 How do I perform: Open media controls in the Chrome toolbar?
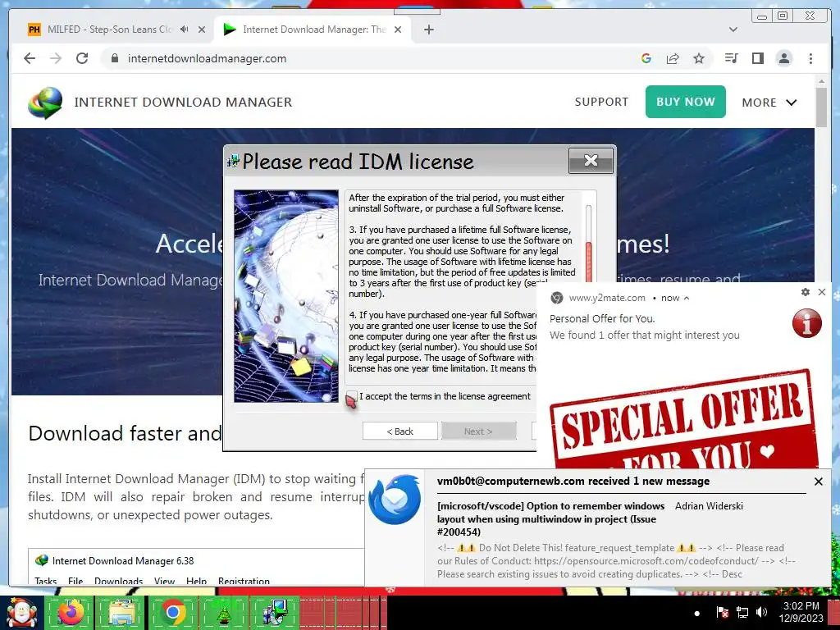pyautogui.click(x=731, y=58)
